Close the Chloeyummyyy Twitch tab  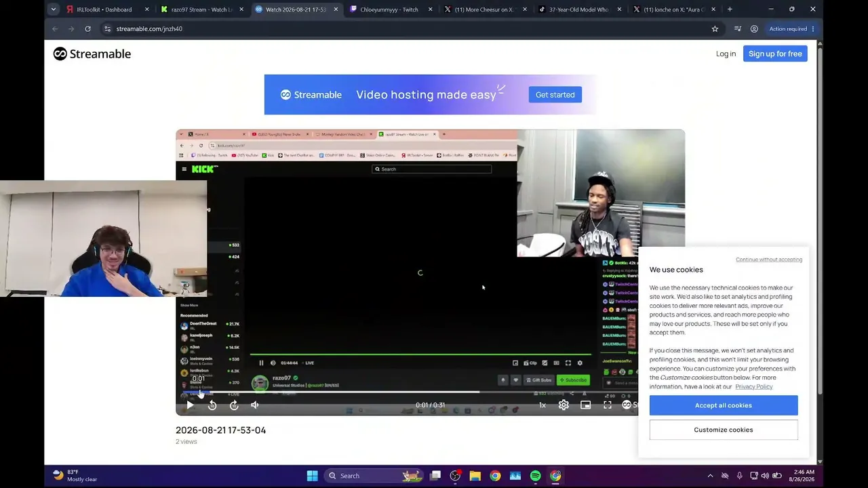(430, 9)
